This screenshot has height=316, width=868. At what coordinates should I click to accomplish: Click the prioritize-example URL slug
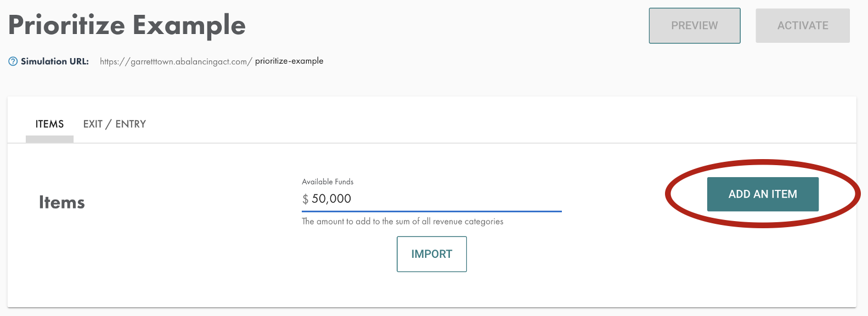(289, 61)
